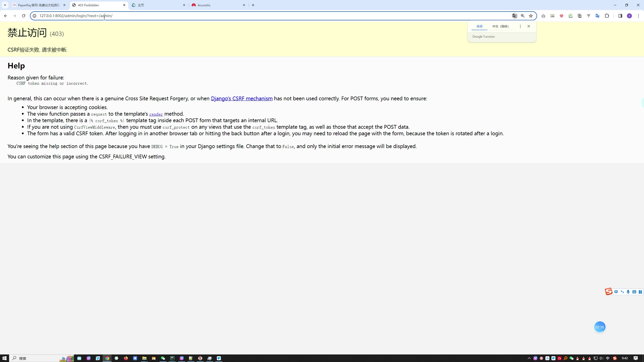Close the Acunetix tab
This screenshot has width=644, height=362.
point(244,5)
